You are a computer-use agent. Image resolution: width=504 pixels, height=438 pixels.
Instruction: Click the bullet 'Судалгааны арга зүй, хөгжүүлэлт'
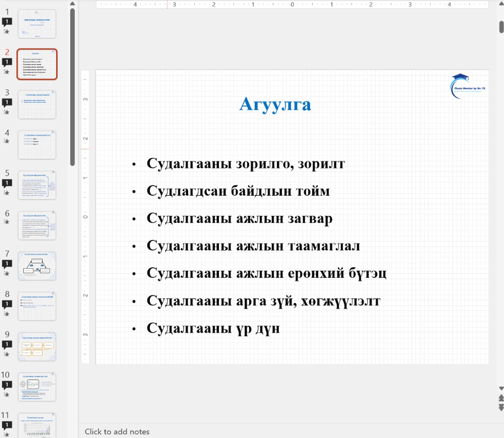[x=263, y=301]
